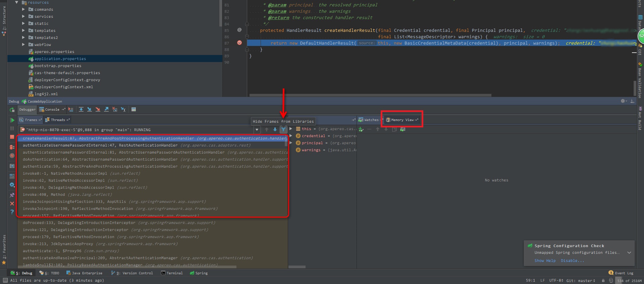Click the Show Help link in notification
The width and height of the screenshot is (644, 284).
coord(545,261)
